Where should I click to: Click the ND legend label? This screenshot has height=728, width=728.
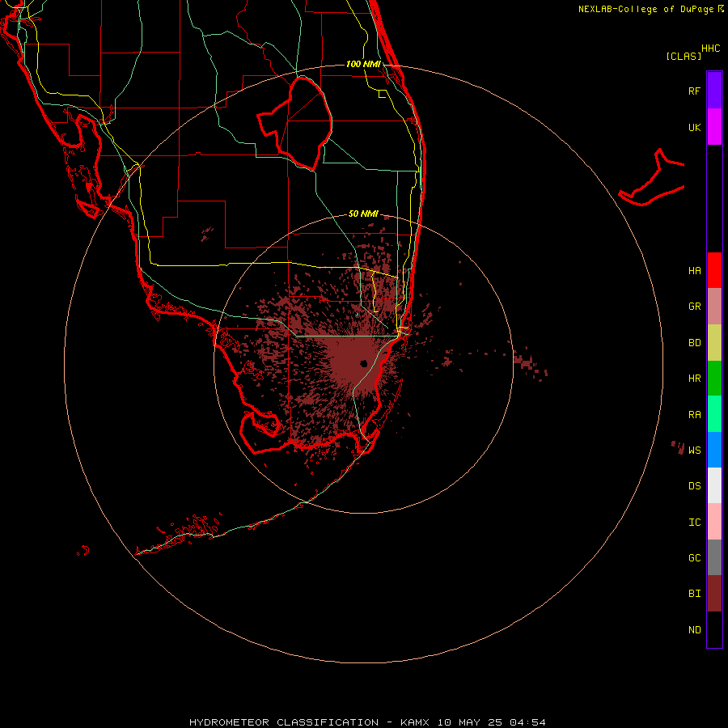694,630
